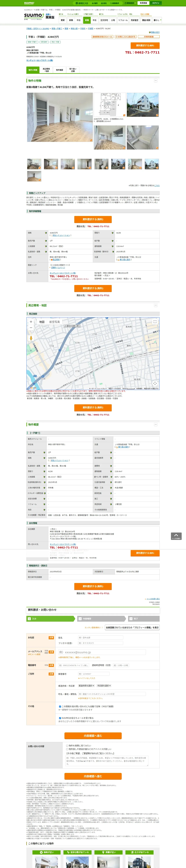Viewport: 186px width, 868px height.
Task: Collapse the 物件の特徴 section
Action: point(156,81)
